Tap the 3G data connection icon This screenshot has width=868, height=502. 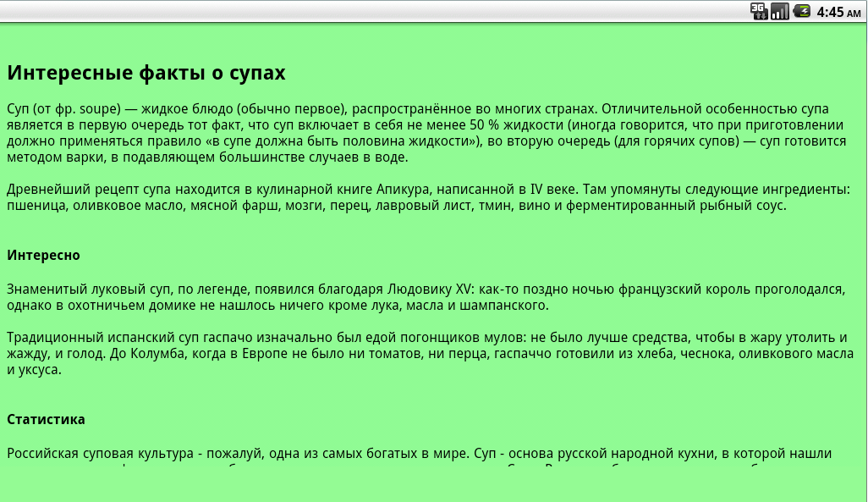coord(758,11)
